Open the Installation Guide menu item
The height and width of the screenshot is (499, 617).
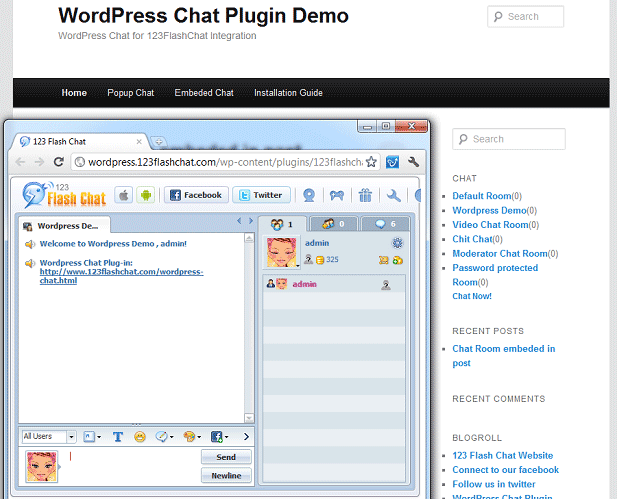tap(288, 93)
